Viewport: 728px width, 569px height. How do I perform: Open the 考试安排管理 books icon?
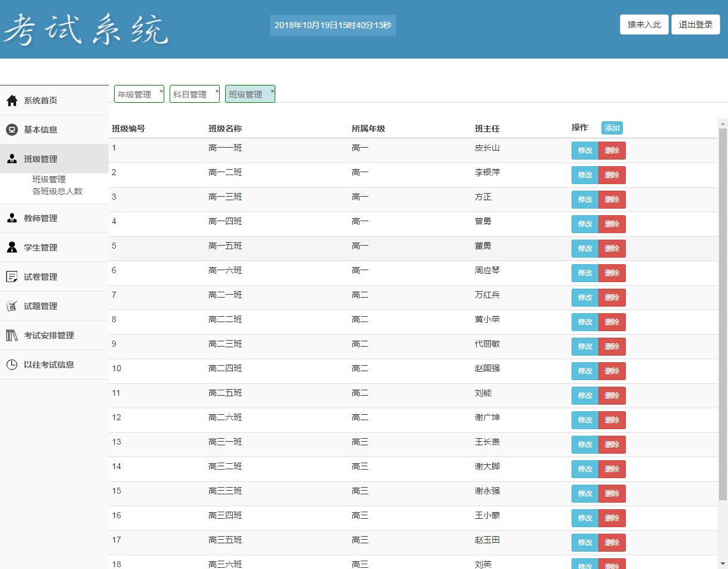11,335
